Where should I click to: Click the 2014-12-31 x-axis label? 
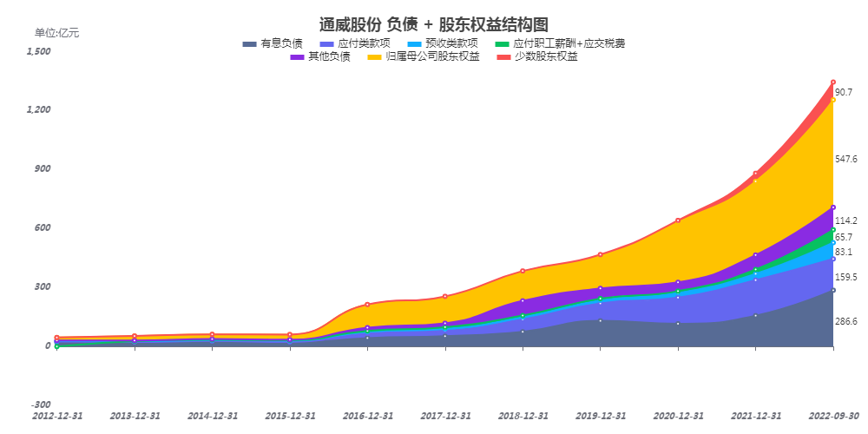213,416
